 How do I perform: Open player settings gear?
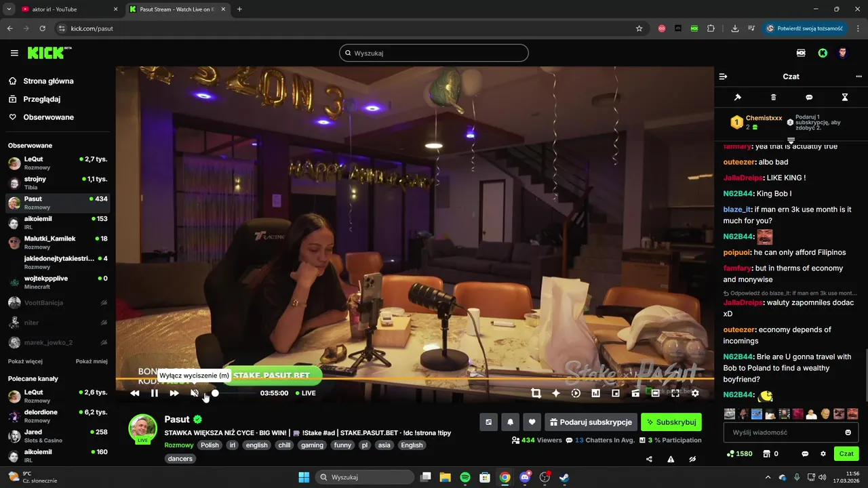[695, 393]
